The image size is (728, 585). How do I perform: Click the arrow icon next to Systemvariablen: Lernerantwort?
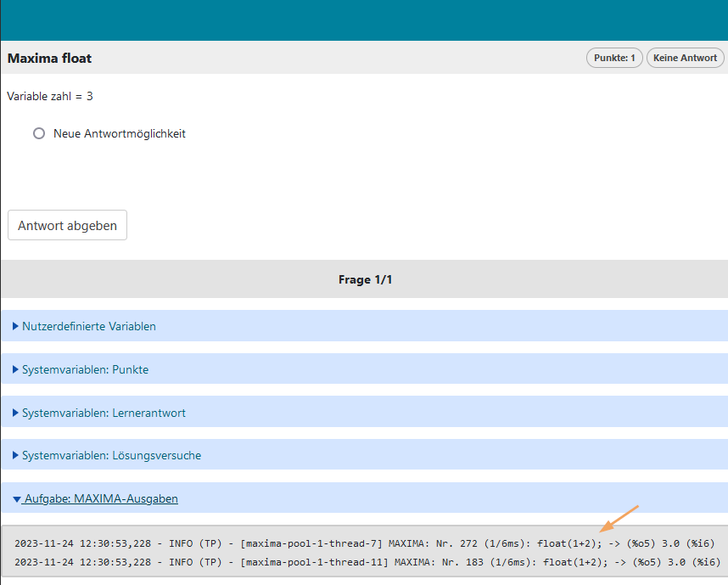click(16, 413)
